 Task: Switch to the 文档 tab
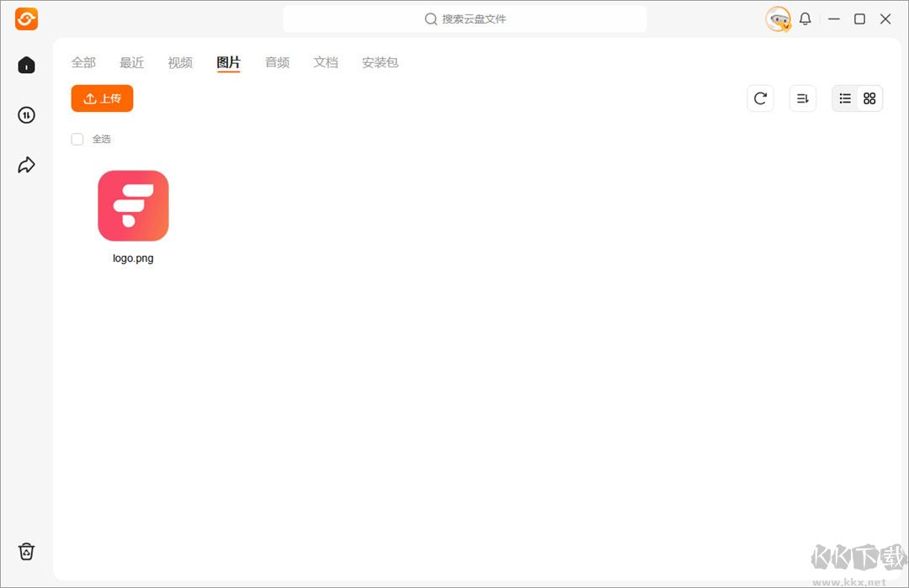pos(326,62)
